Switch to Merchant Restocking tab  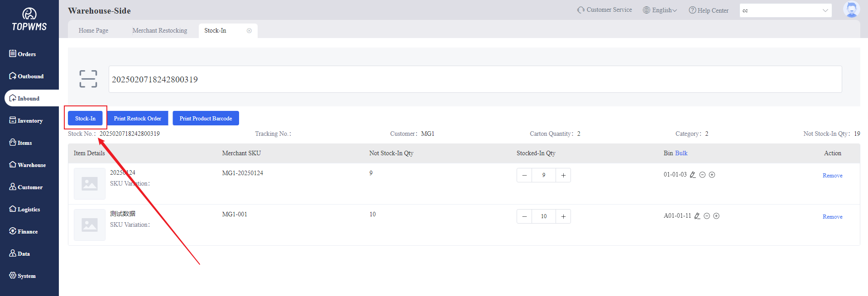click(159, 31)
